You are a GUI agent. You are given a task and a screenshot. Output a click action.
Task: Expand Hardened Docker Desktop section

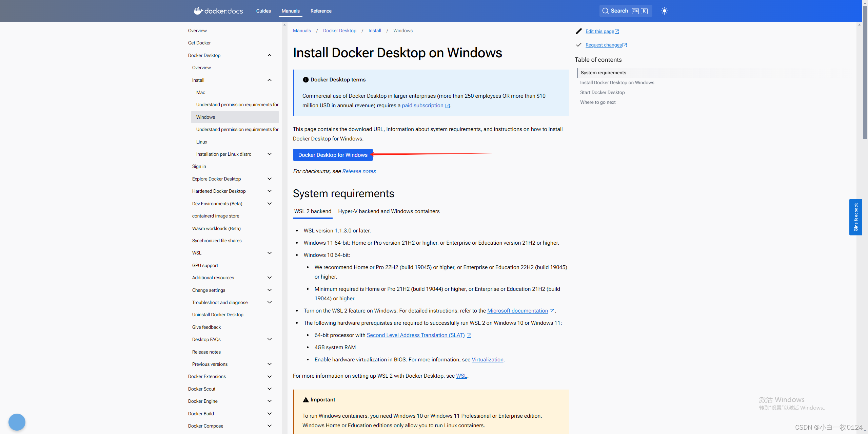coord(270,191)
